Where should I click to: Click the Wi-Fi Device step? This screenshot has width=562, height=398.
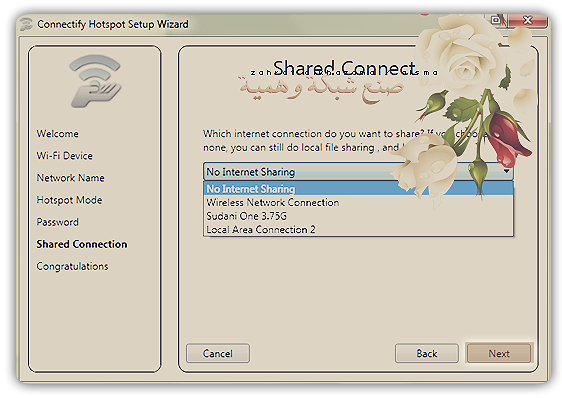pyautogui.click(x=65, y=156)
